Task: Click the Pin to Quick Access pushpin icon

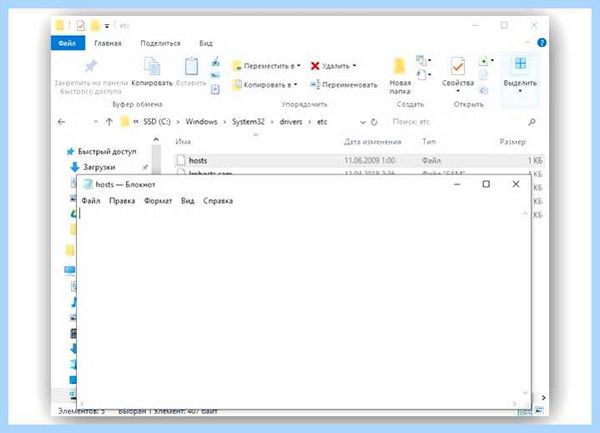Action: pyautogui.click(x=91, y=66)
